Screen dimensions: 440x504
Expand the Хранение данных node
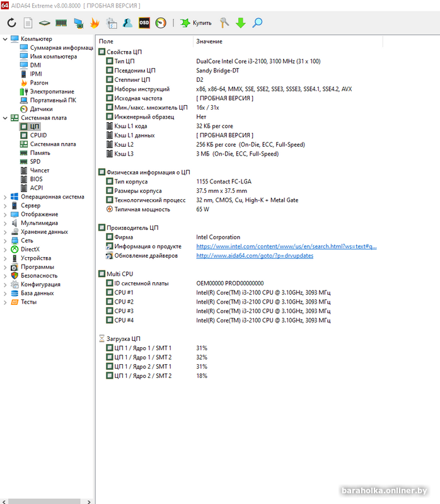(5, 232)
